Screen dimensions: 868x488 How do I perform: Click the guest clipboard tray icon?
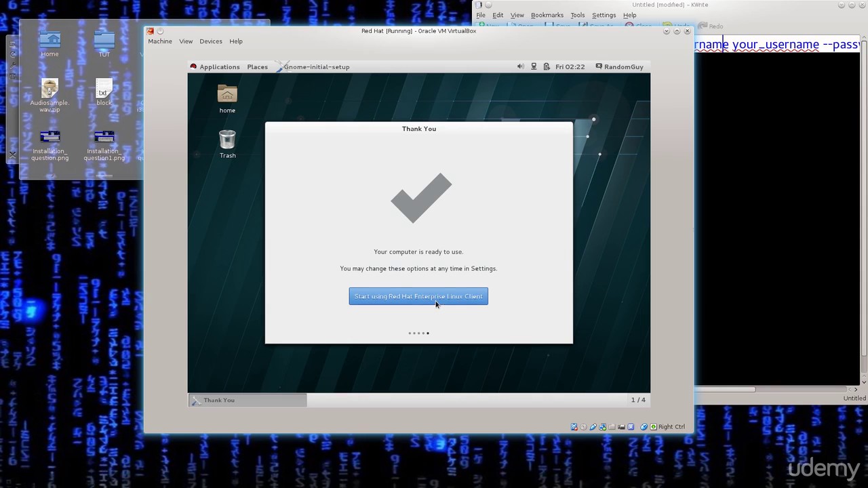coord(547,66)
